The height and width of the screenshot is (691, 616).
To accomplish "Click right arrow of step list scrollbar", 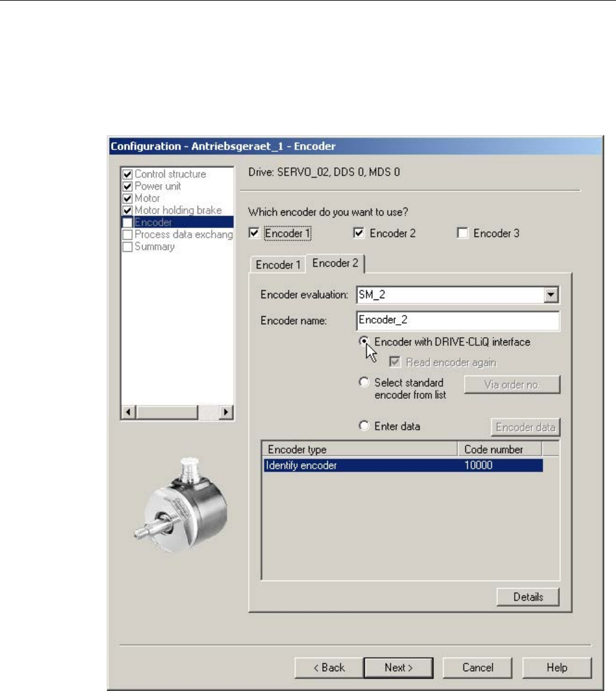I will (x=226, y=412).
